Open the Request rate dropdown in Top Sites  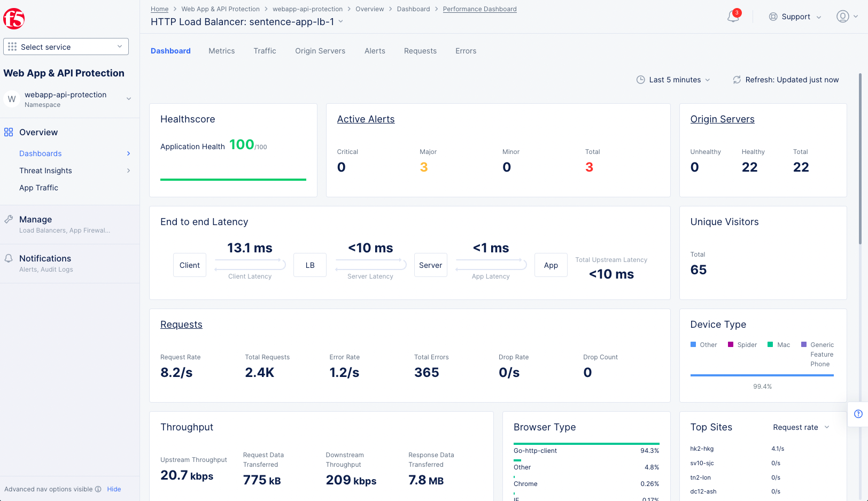(800, 427)
